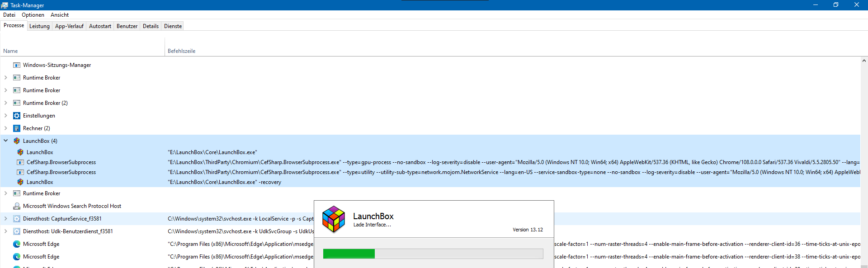Expand the second Runtime Broker row
868x268 pixels.
5,90
